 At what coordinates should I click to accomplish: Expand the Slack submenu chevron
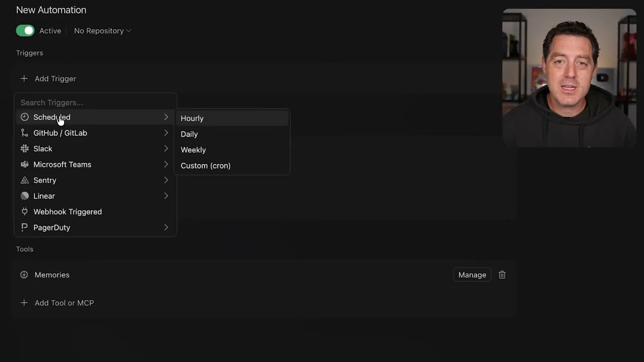tap(166, 148)
